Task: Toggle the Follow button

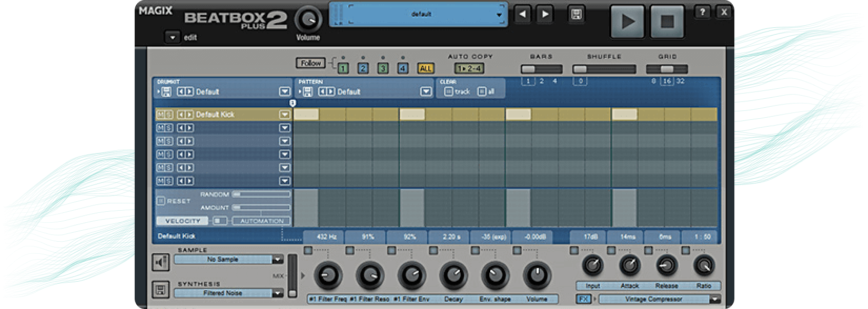Action: tap(310, 63)
